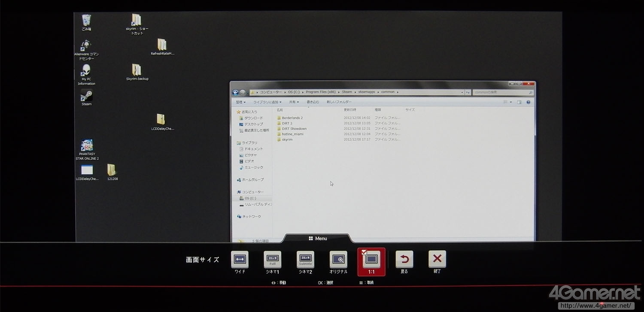Select ネットワーク in the navigation pane
This screenshot has width=644, height=312.
[x=249, y=217]
